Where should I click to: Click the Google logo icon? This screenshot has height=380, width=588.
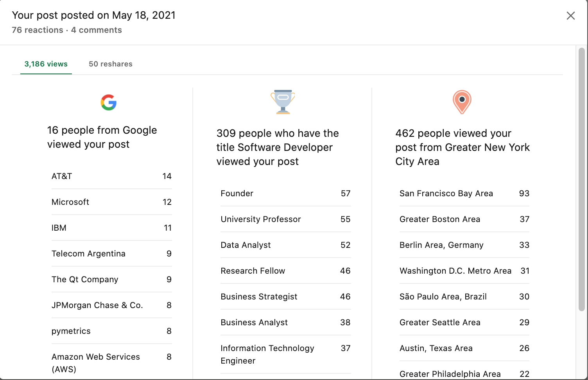pos(109,102)
